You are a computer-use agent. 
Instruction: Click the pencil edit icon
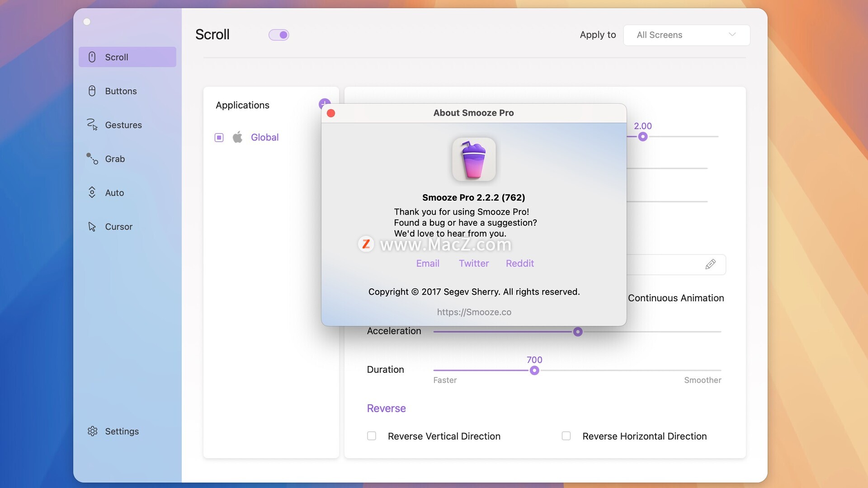710,264
